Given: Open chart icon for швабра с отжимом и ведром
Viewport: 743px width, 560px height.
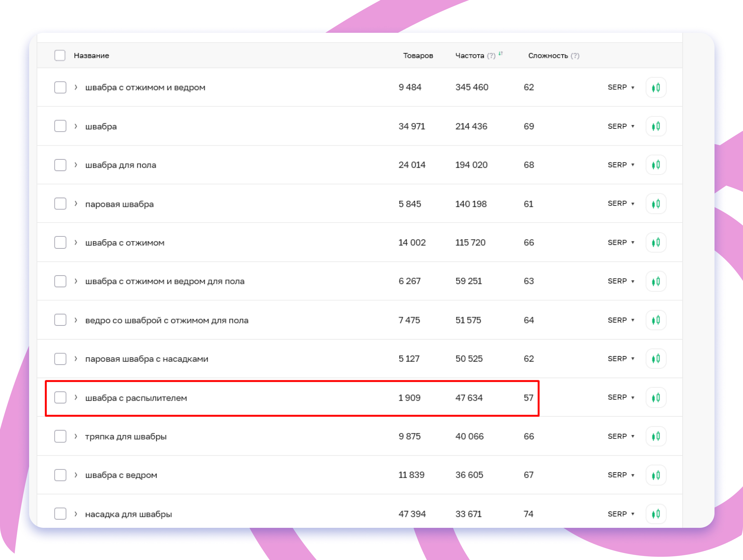Looking at the screenshot, I should 655,88.
